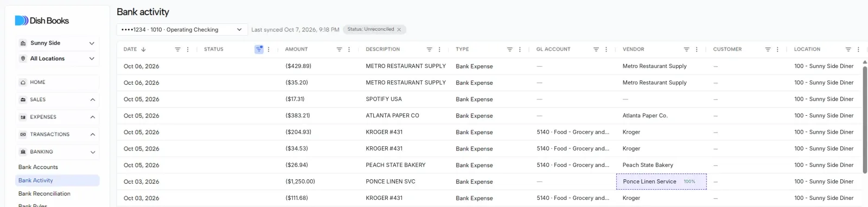The image size is (868, 207).
Task: Select PONCE LINEN SVC description cell
Action: pyautogui.click(x=391, y=181)
